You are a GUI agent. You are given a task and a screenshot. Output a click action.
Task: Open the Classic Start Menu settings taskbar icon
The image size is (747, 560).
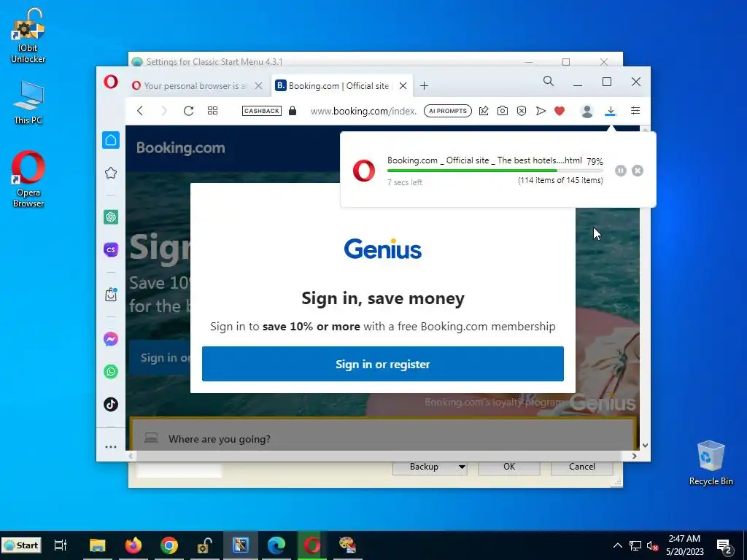coord(241,545)
